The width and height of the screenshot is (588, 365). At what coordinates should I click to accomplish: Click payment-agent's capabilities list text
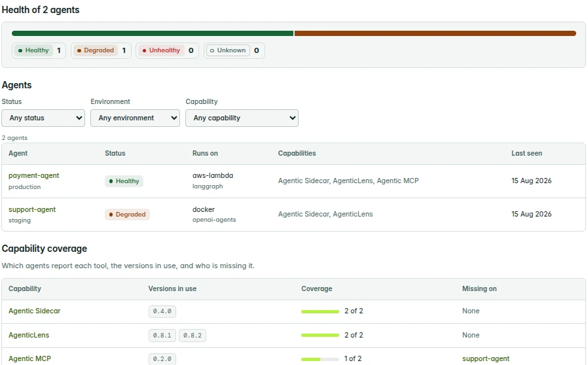pos(348,181)
